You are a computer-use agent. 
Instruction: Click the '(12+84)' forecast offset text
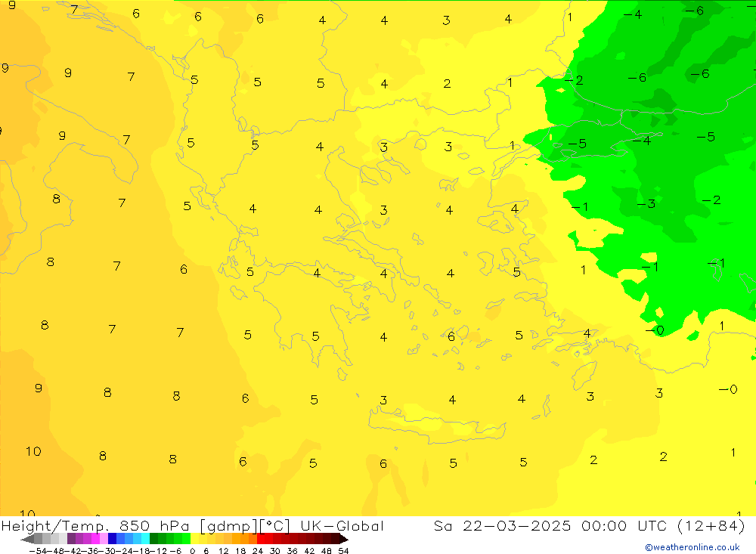pos(711,526)
